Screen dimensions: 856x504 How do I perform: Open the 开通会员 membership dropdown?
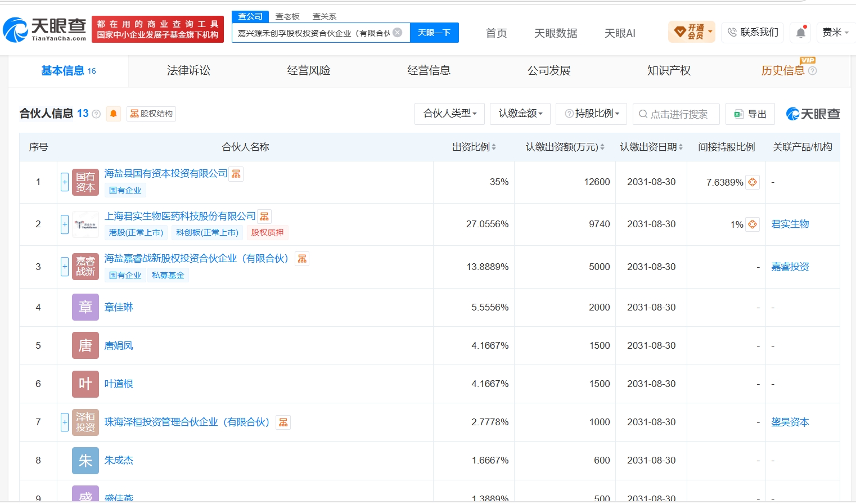coord(692,32)
